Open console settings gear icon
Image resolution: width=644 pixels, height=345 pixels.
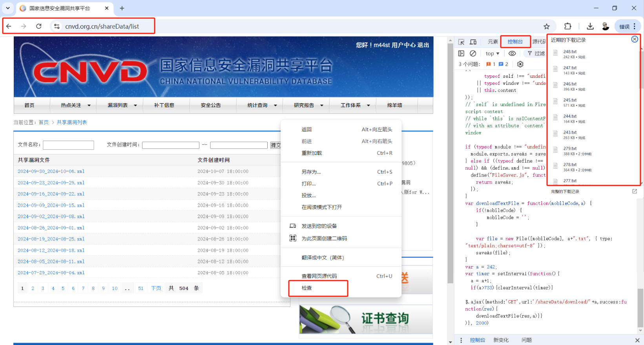pyautogui.click(x=520, y=64)
